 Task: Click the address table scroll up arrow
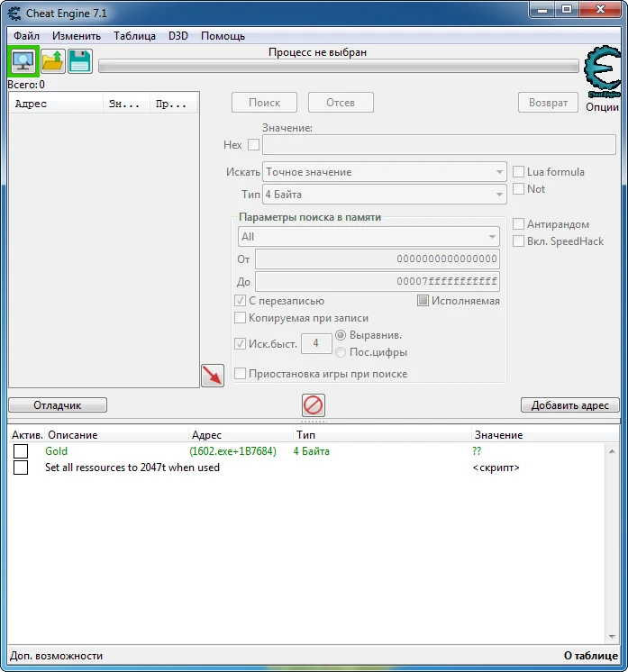point(612,451)
